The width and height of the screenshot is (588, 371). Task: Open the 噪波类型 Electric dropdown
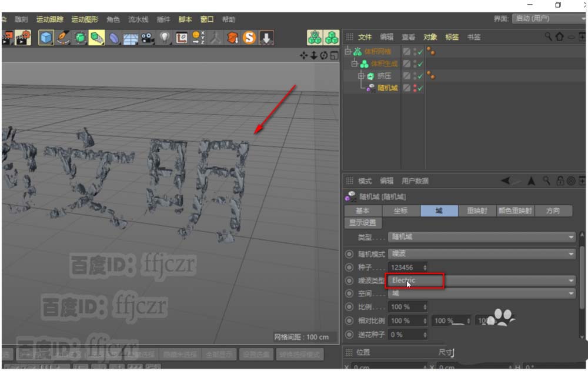480,280
